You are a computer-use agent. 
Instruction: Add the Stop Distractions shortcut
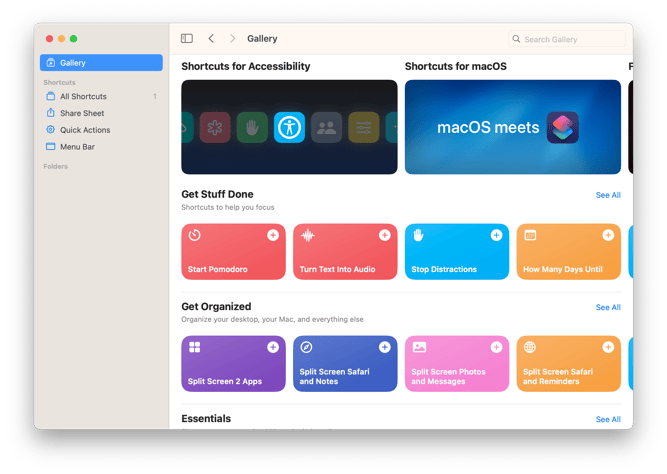[496, 235]
